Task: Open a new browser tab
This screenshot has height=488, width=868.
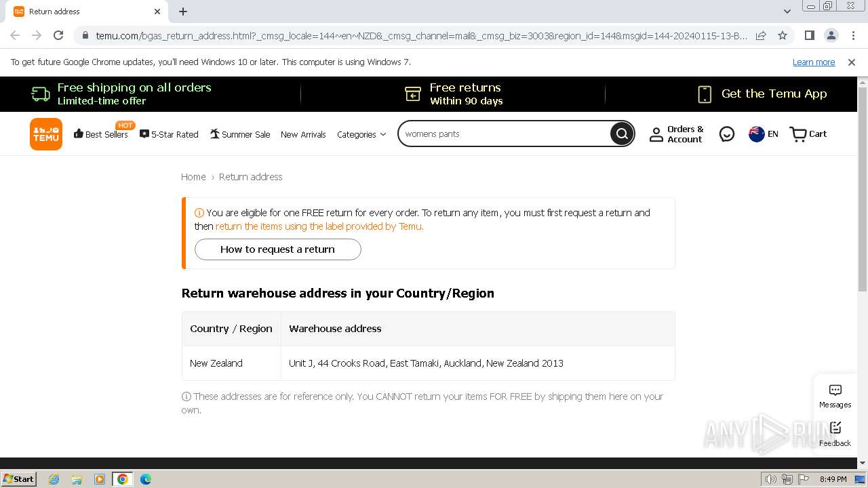Action: 183,12
